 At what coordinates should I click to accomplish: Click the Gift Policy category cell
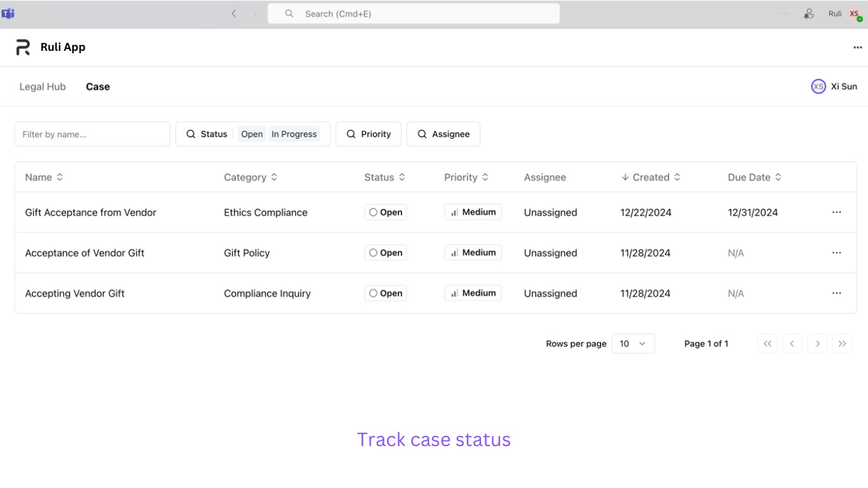coord(247,253)
